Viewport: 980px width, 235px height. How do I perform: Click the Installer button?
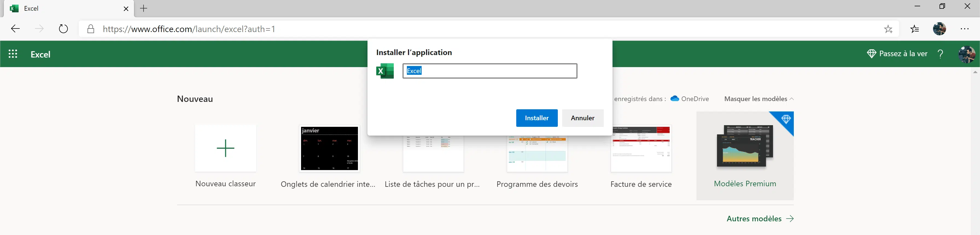point(537,118)
